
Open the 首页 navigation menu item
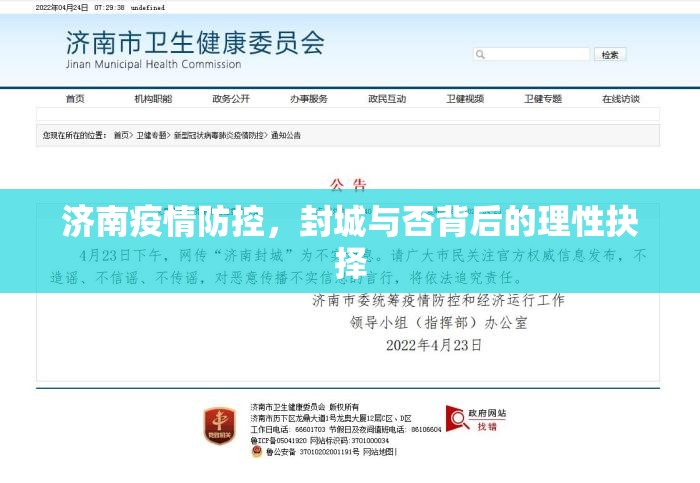pos(75,99)
